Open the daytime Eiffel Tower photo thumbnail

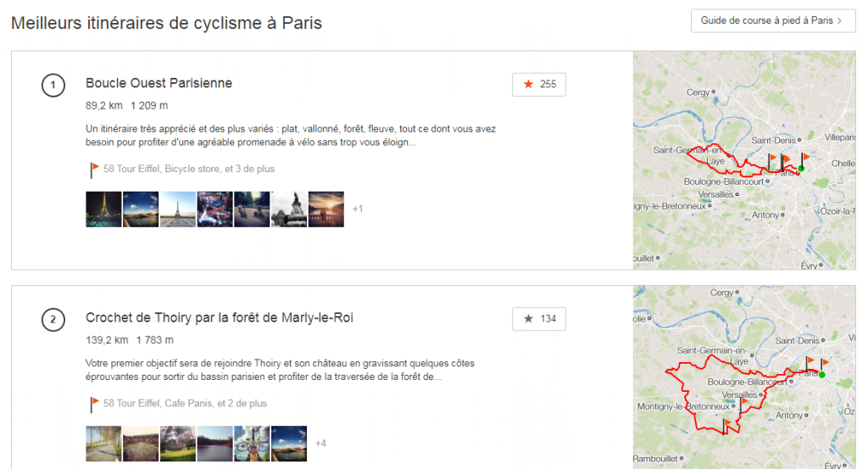178,209
